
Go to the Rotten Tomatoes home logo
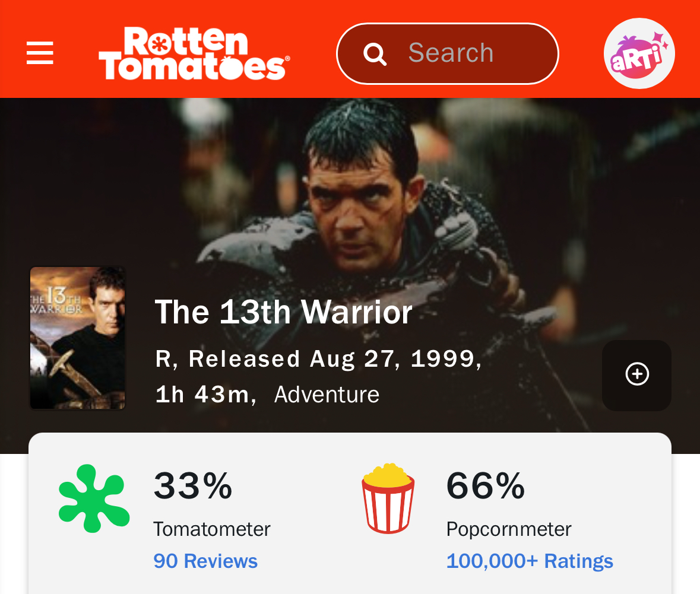tap(194, 53)
